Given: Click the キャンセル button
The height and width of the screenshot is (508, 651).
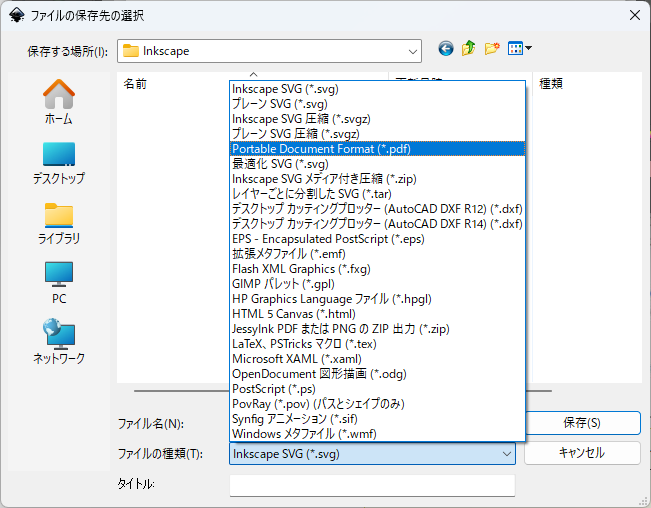Looking at the screenshot, I should pyautogui.click(x=582, y=453).
